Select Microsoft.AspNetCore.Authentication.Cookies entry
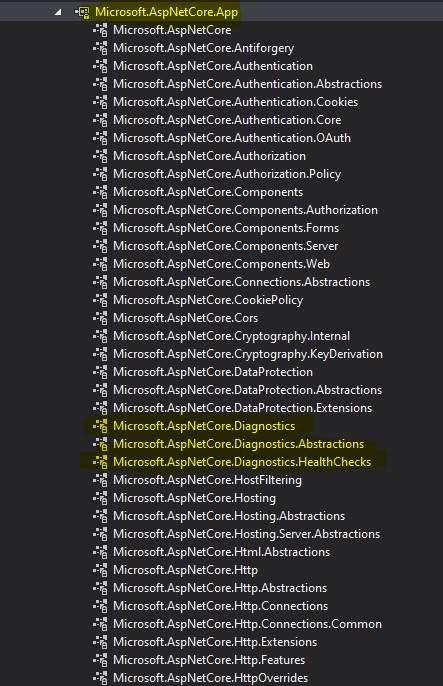Image resolution: width=443 pixels, height=686 pixels. tap(235, 102)
